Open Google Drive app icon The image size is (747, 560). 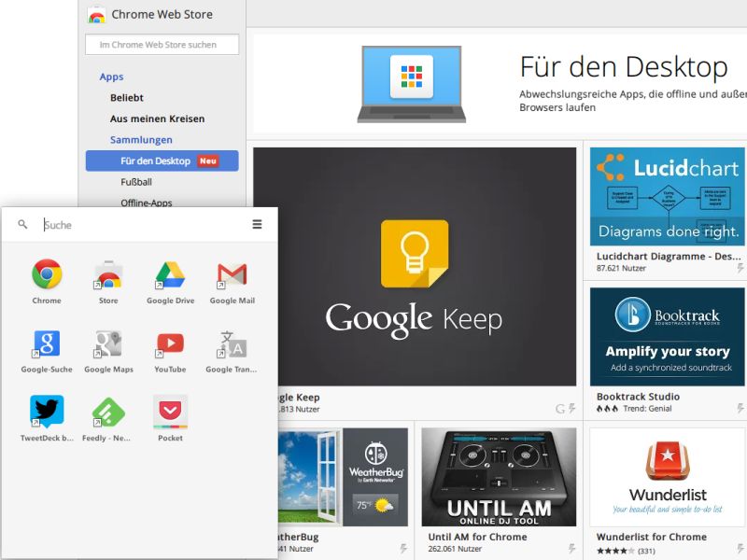coord(170,274)
